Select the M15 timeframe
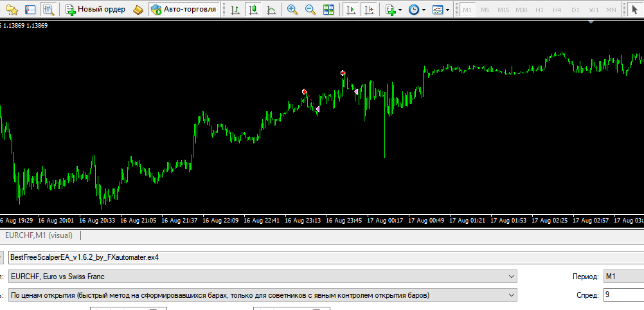 click(503, 10)
